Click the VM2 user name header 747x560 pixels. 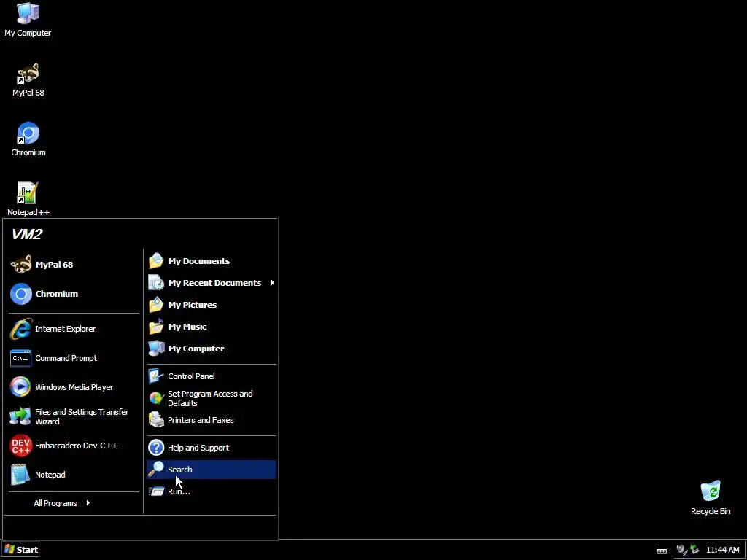tap(27, 234)
